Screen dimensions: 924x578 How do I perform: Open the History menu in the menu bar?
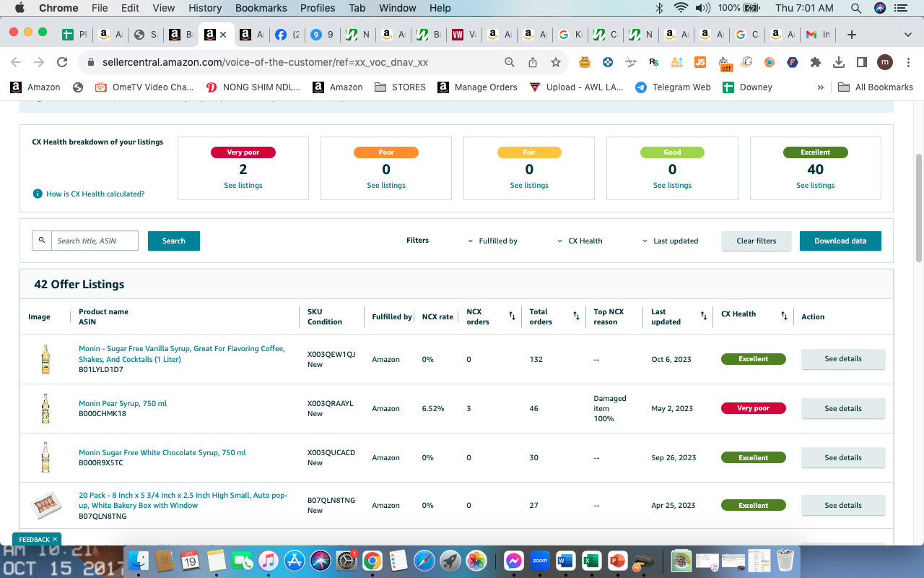pyautogui.click(x=205, y=8)
